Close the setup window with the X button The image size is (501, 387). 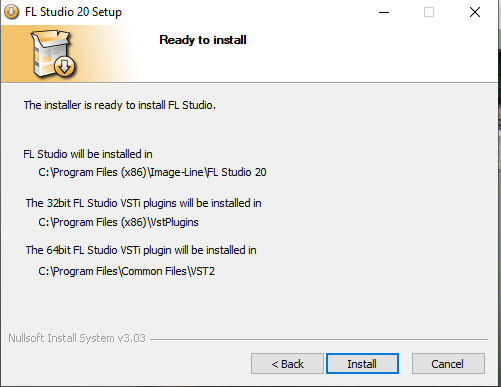(x=475, y=12)
